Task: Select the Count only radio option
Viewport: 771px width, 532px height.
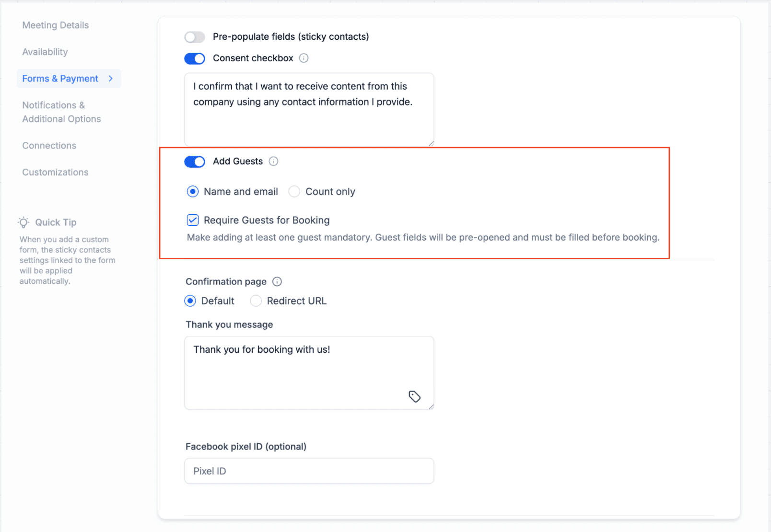Action: (x=294, y=192)
